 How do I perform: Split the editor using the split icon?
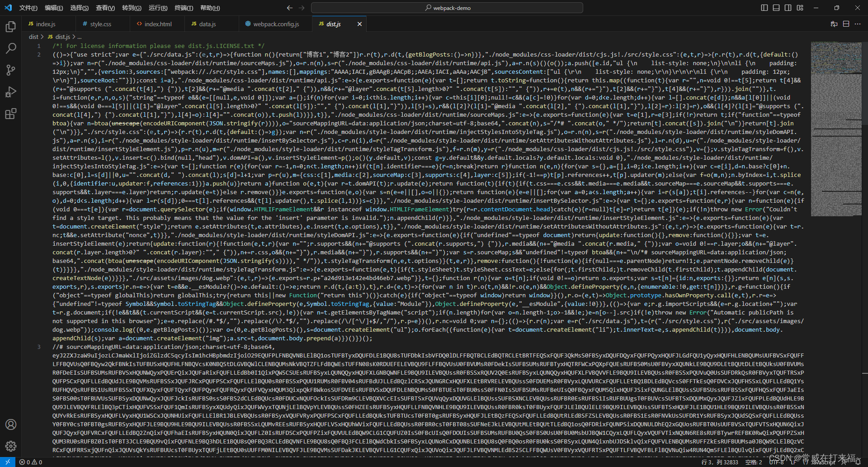(x=846, y=24)
